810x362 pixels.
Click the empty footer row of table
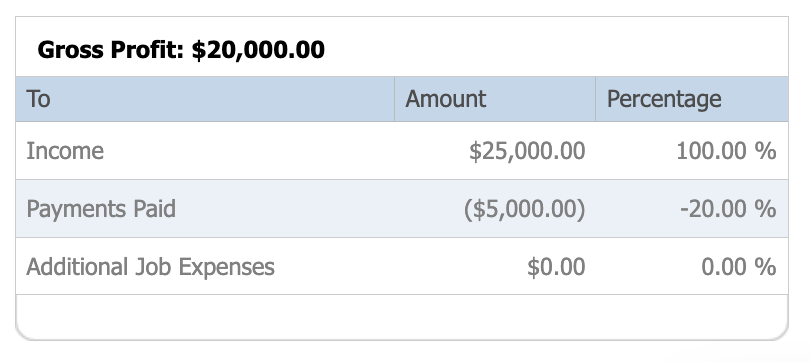(402, 317)
